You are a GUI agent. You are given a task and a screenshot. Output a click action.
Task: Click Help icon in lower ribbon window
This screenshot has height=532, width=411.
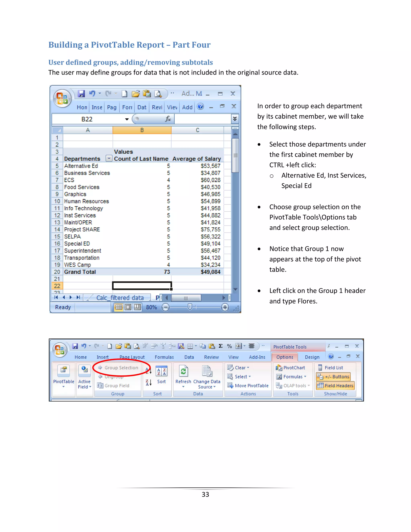331,356
